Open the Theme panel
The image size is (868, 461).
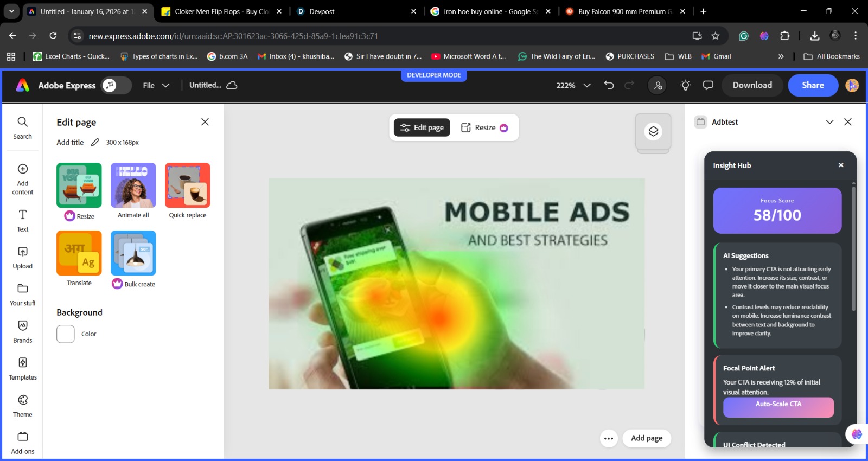22,406
